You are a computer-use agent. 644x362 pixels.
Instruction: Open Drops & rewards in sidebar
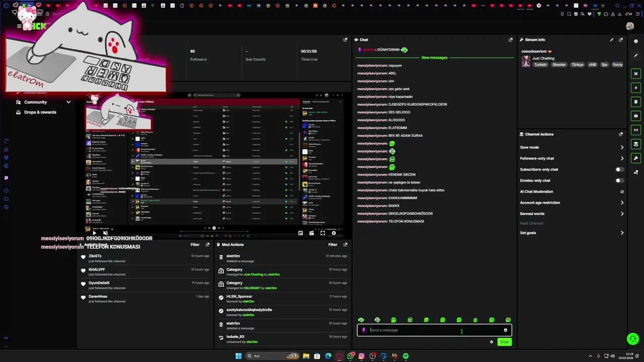click(x=40, y=112)
